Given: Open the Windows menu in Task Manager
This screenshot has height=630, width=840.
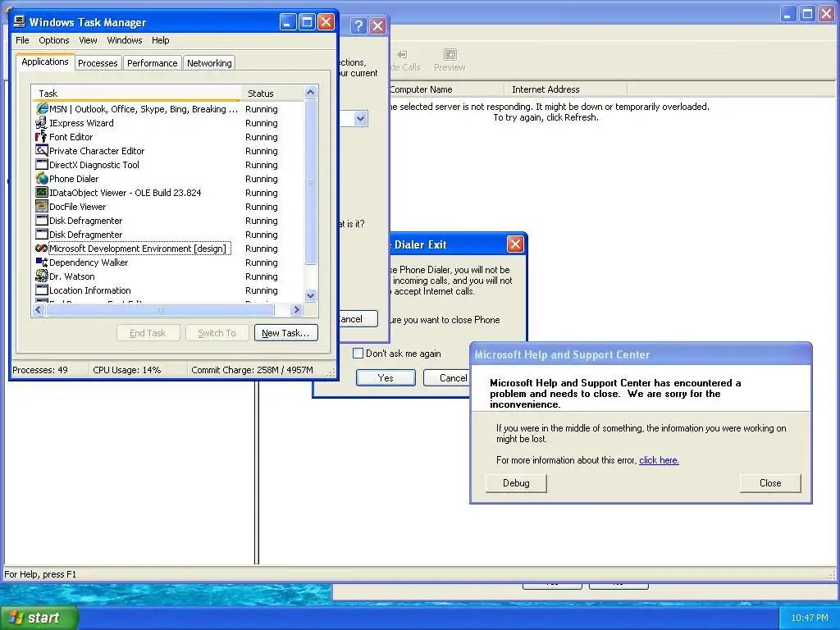Looking at the screenshot, I should pyautogui.click(x=125, y=40).
